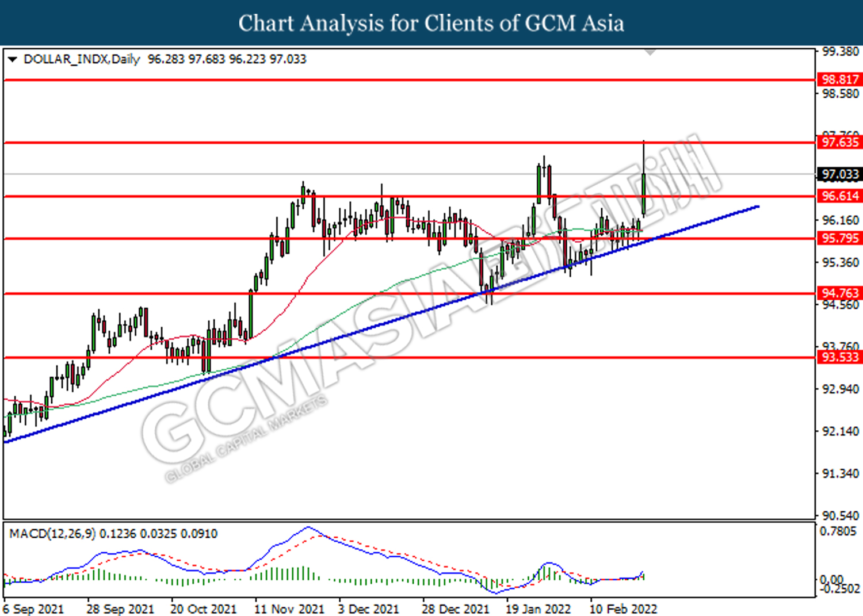Click the Chart Analysis for Clients of GCM Asia heading
Screen dimensions: 863x616
431,23
